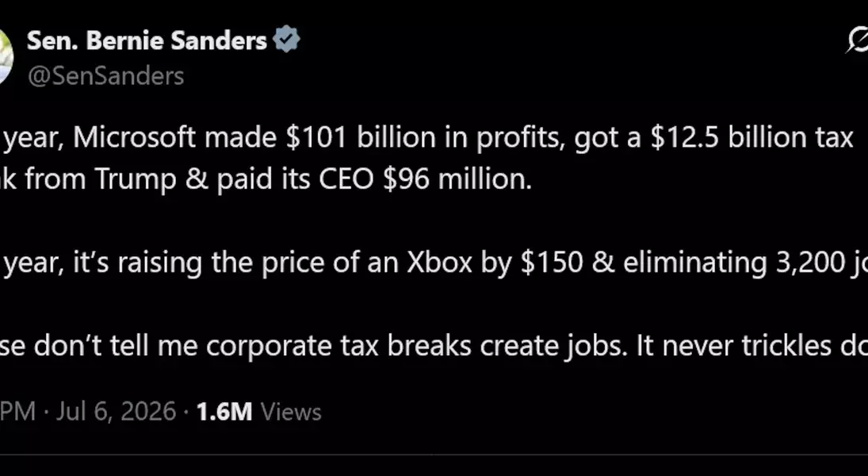Click the Views label
The image size is (868, 476).
291,413
